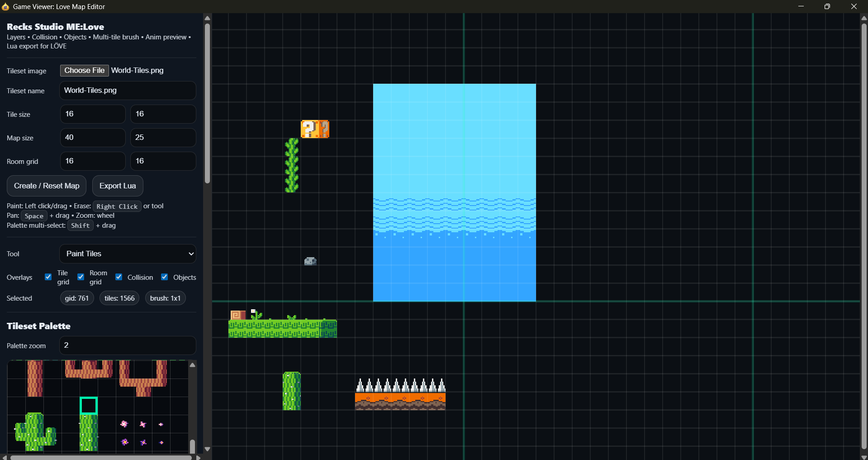Click the 'gid: 761' selected label
This screenshot has width=868, height=460.
77,298
